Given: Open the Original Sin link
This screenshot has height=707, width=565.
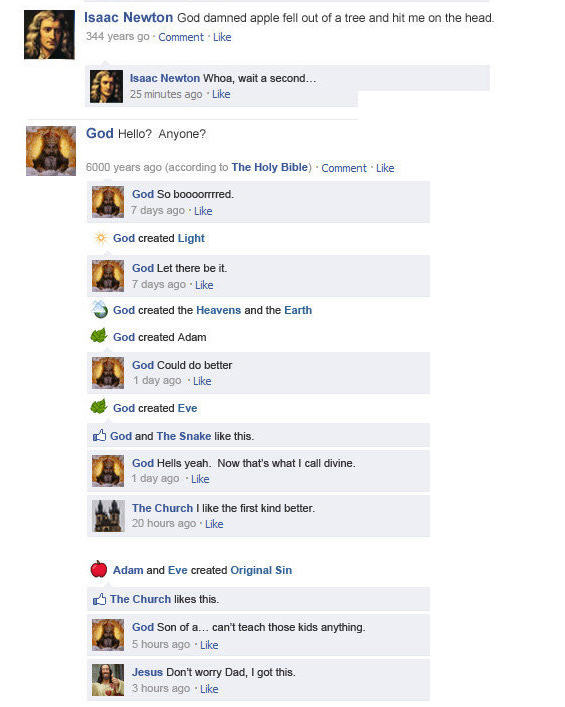Looking at the screenshot, I should coord(261,570).
